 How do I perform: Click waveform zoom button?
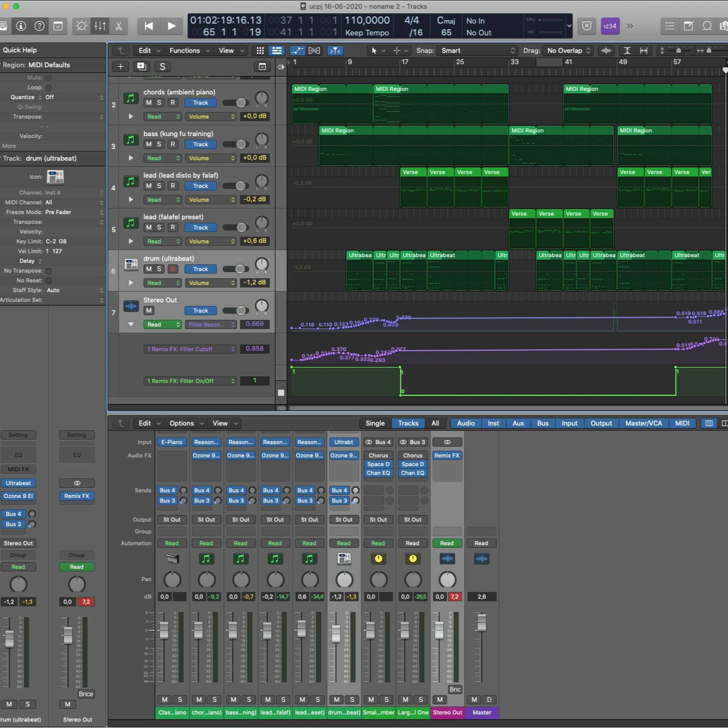tap(606, 50)
